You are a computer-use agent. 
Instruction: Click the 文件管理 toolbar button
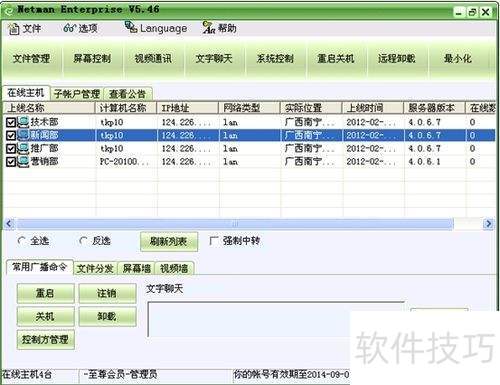[x=31, y=59]
